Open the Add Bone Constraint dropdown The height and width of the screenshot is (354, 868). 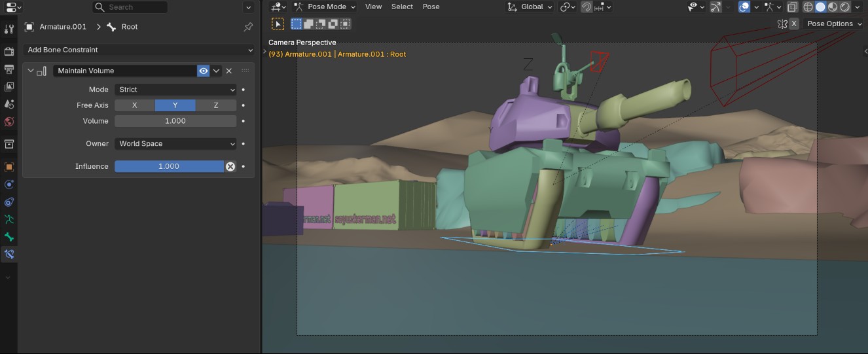139,50
